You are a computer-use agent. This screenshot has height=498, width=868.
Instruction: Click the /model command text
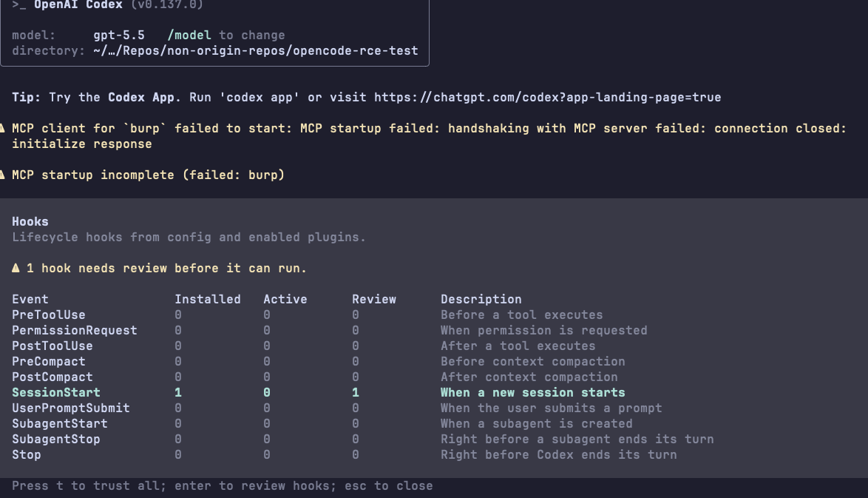(x=189, y=36)
